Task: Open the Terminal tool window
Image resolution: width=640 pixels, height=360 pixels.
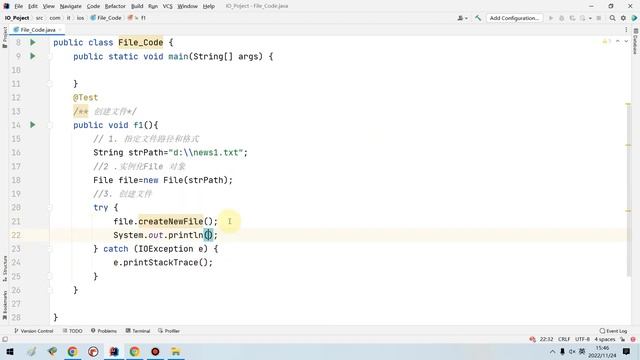Action: 138,331
